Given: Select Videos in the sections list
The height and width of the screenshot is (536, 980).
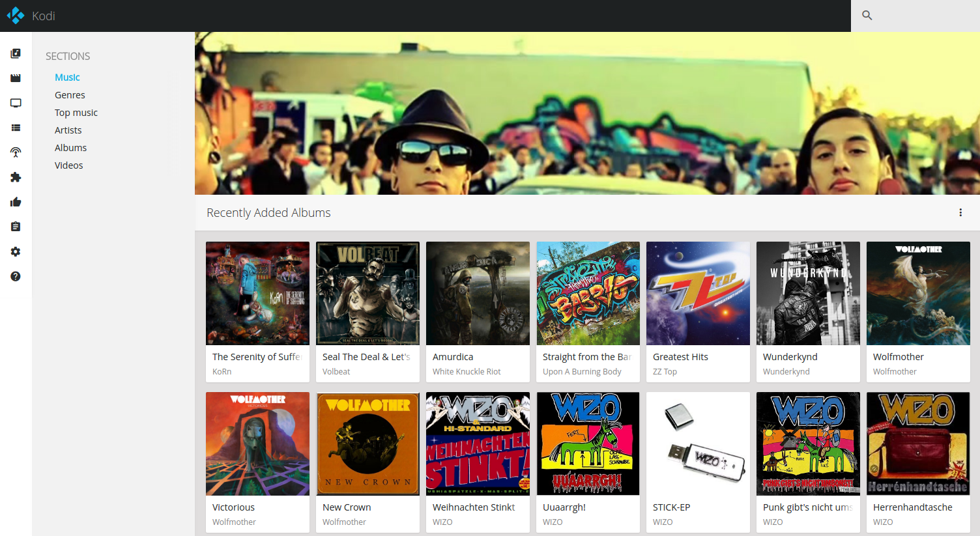Looking at the screenshot, I should (x=68, y=165).
